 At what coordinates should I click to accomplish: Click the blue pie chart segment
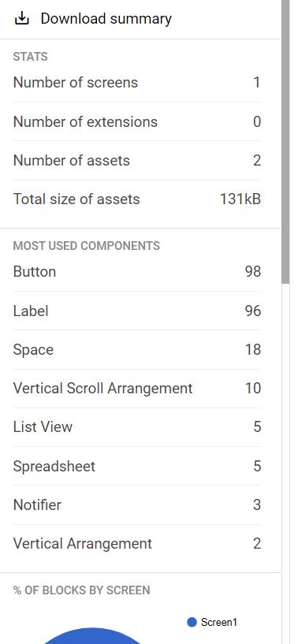pos(91,636)
